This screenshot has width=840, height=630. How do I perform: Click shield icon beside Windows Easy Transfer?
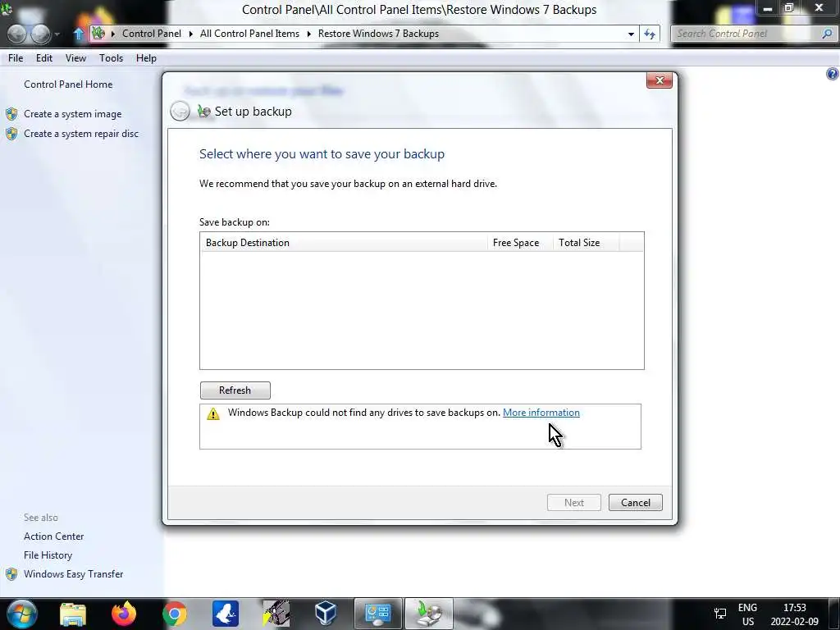point(11,573)
